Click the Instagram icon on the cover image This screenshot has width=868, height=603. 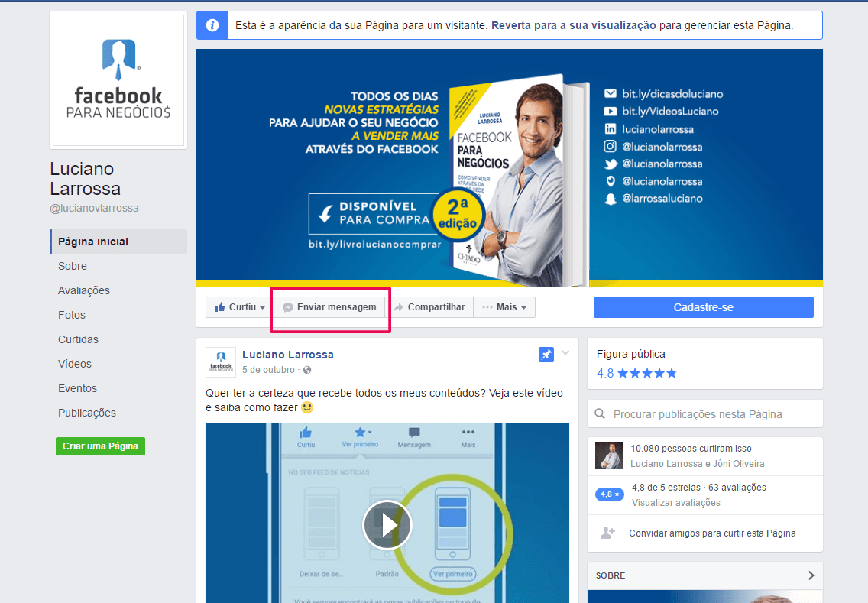610,146
